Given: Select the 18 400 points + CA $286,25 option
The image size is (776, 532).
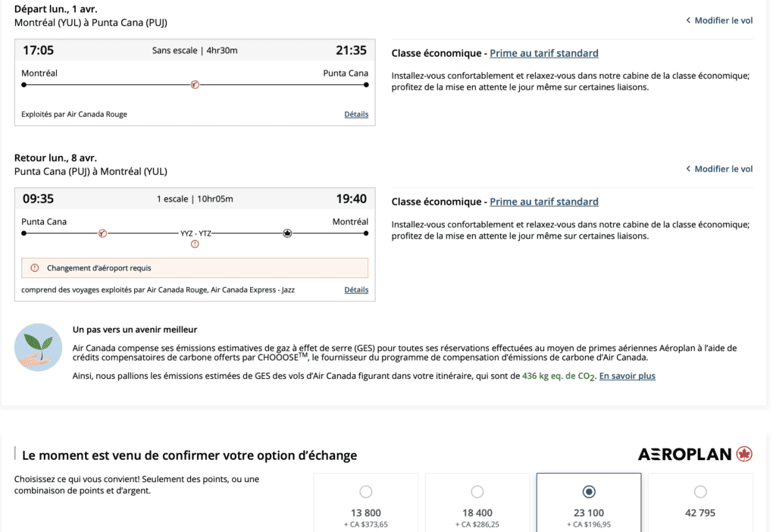Looking at the screenshot, I should [477, 492].
